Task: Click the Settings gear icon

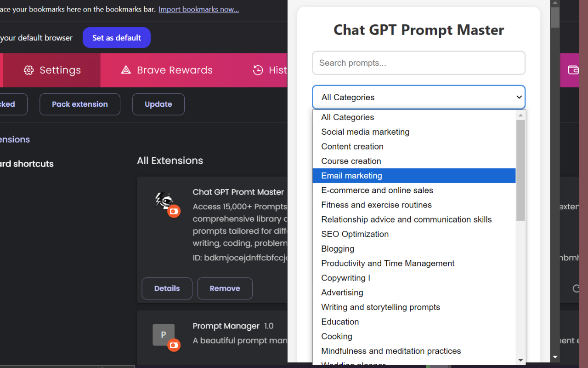Action: click(x=28, y=70)
